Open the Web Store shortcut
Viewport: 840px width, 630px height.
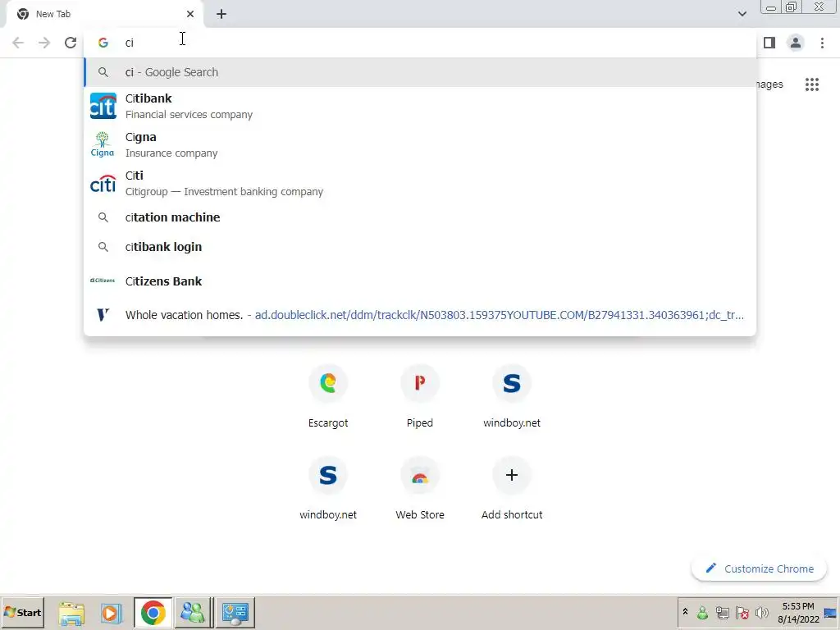[419, 489]
